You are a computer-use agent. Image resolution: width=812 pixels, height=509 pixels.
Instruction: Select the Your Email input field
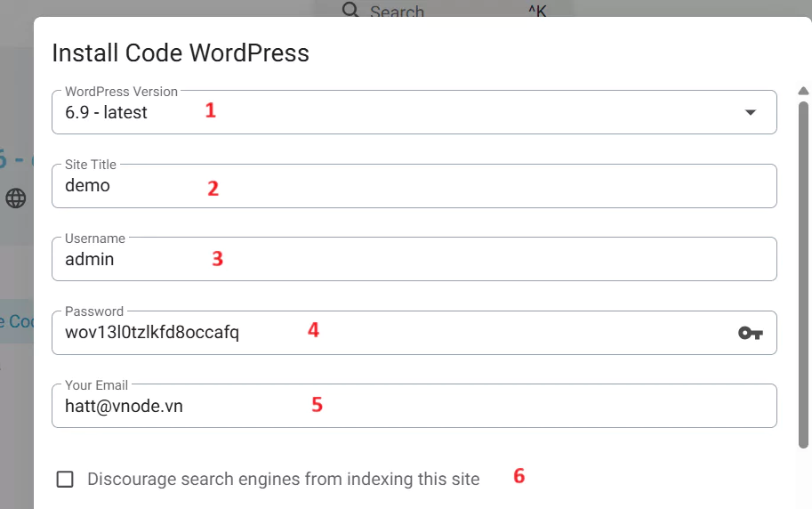coord(414,407)
